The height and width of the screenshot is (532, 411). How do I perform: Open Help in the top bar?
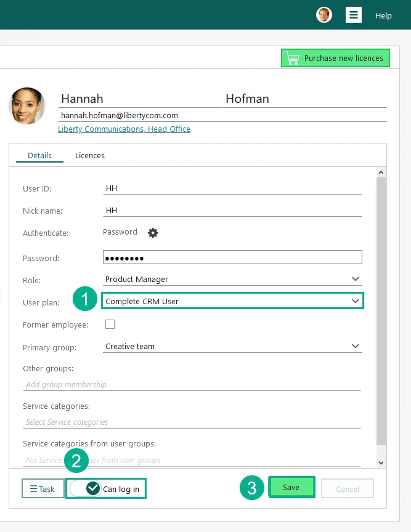[383, 15]
